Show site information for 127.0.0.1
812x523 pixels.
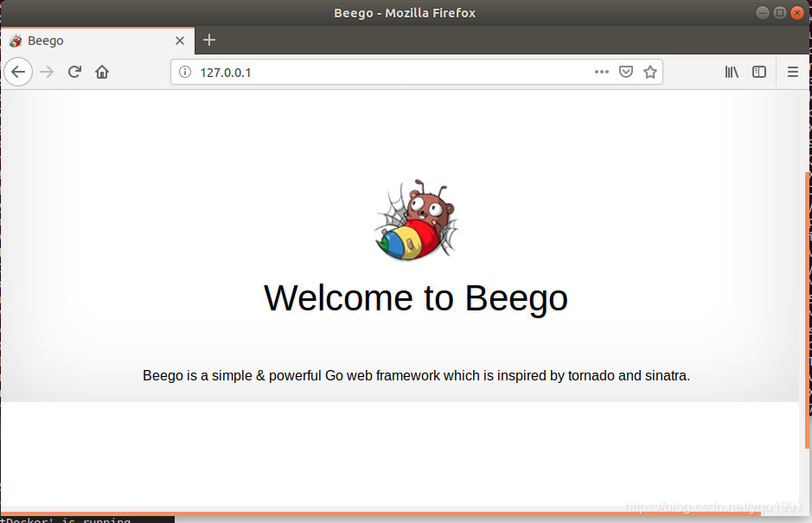tap(185, 72)
